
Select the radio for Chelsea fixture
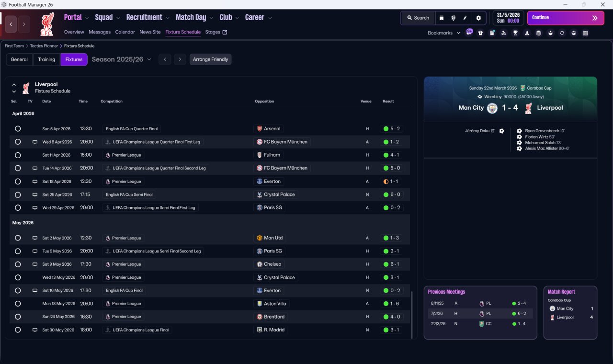(18, 264)
